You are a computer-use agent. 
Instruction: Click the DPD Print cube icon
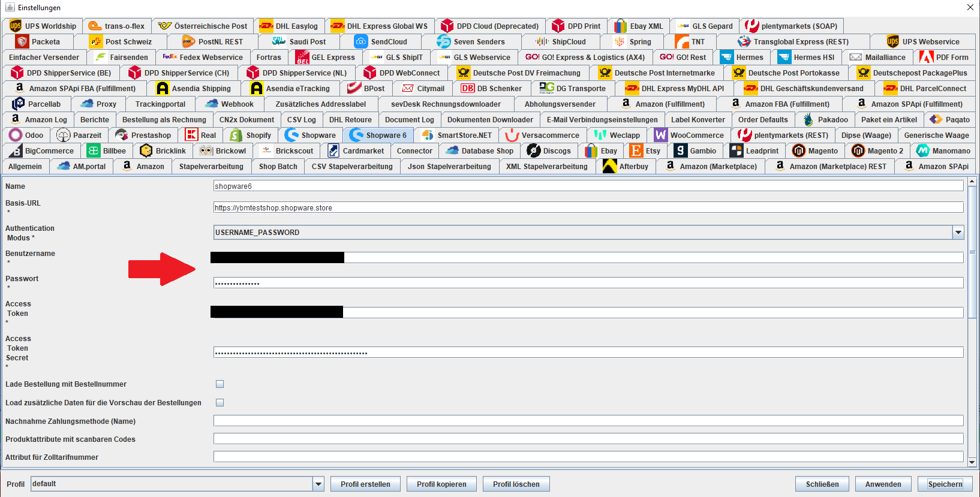point(558,26)
